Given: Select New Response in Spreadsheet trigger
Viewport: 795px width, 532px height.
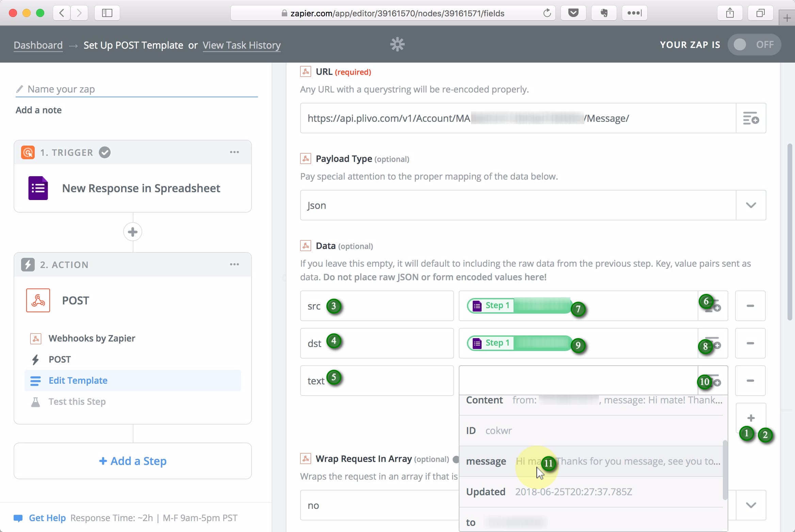Looking at the screenshot, I should point(141,188).
